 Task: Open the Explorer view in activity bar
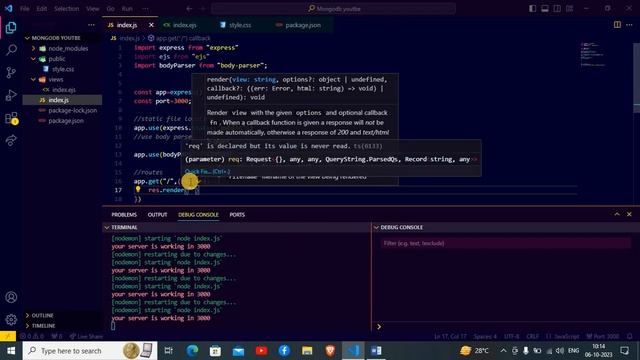[11, 28]
